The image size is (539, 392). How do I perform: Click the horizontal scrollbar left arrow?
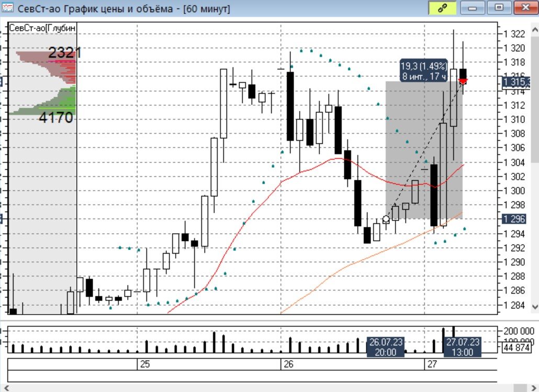point(6,388)
